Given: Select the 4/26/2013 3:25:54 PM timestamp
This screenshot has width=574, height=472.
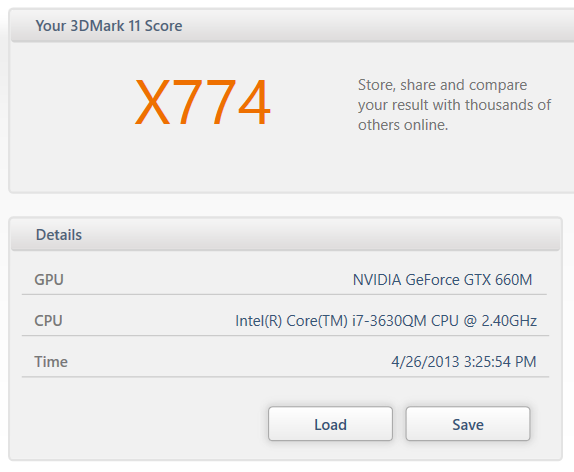Looking at the screenshot, I should point(463,362).
